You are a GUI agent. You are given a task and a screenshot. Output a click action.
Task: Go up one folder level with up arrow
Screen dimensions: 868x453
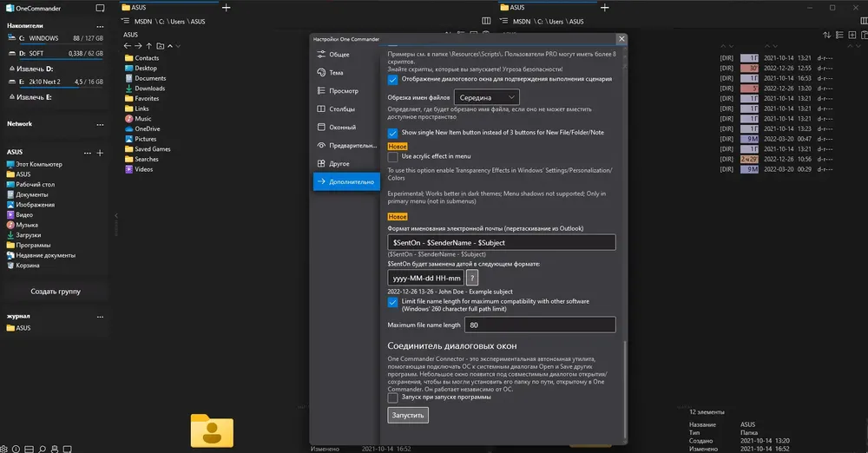[x=149, y=46]
